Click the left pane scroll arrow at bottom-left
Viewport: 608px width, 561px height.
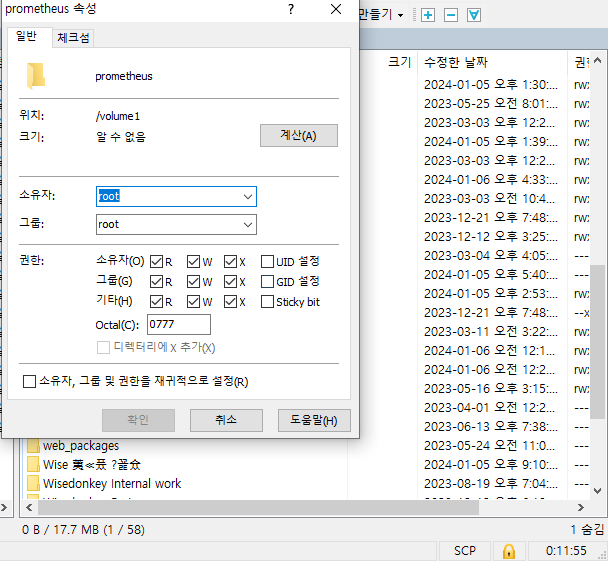[x=4, y=507]
